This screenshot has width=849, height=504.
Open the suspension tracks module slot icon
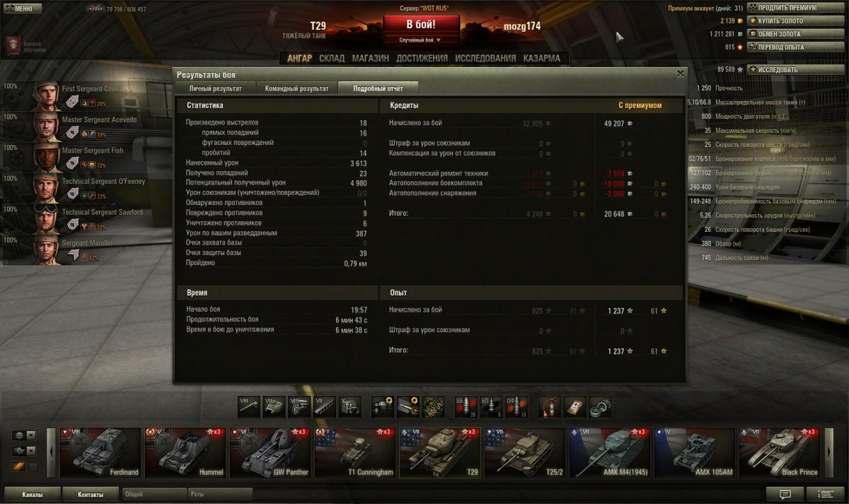(324, 406)
